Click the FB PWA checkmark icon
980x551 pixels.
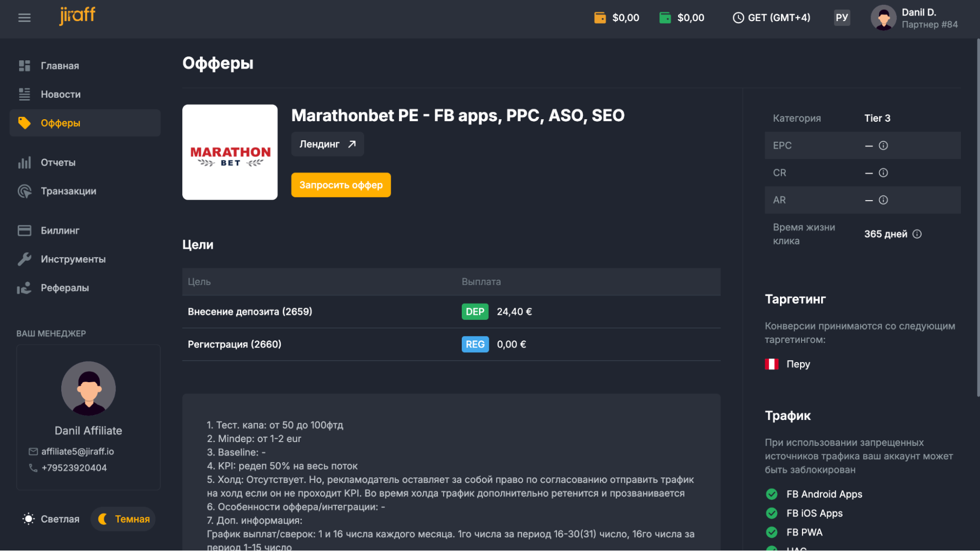(x=772, y=532)
